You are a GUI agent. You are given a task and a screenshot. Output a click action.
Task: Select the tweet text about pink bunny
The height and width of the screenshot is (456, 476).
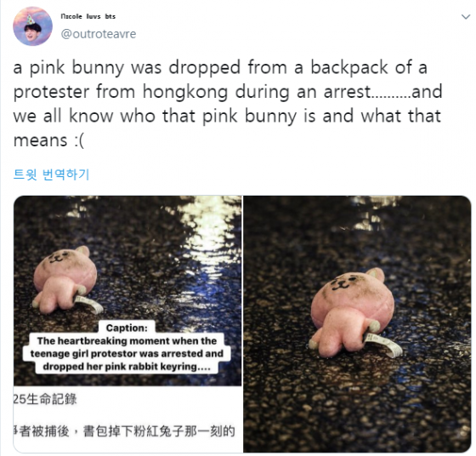[x=228, y=103]
